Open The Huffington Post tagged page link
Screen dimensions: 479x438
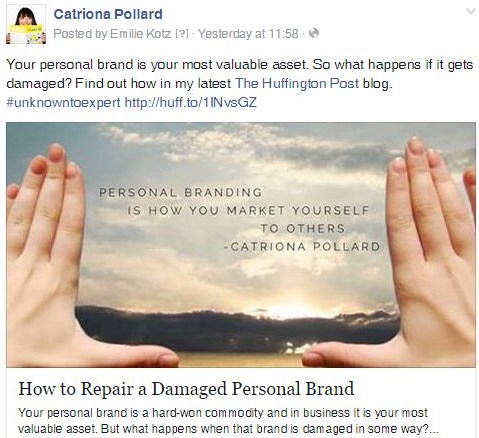point(297,83)
